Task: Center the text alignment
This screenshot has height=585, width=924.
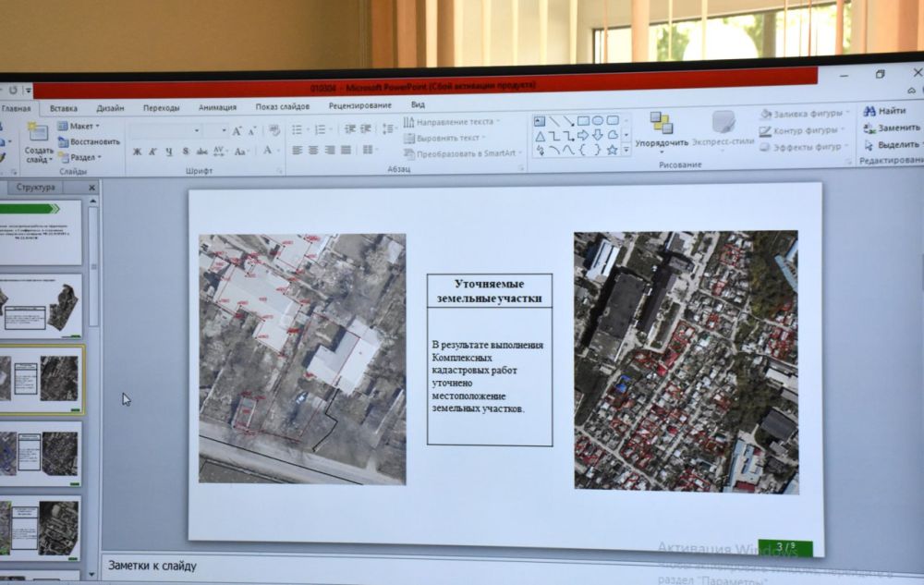Action: (x=313, y=151)
